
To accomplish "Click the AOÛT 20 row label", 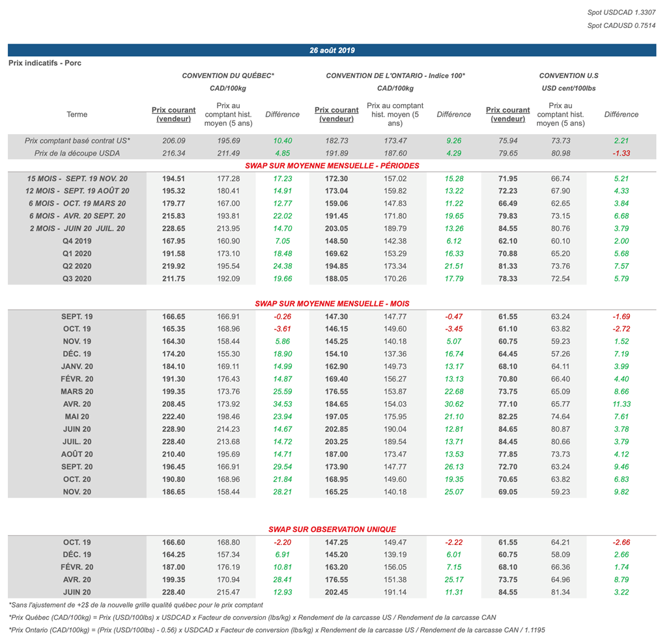I will pos(77,454).
